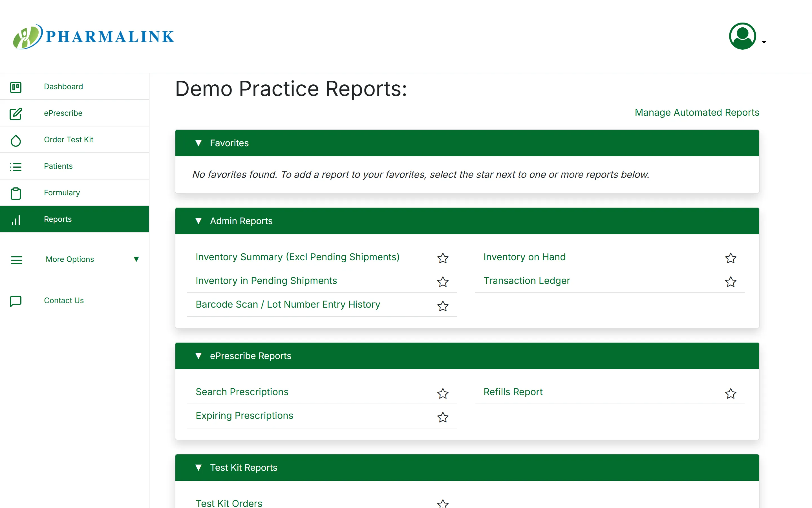The width and height of the screenshot is (812, 508).
Task: Collapse the Test Kit Reports section triangle
Action: 198,468
